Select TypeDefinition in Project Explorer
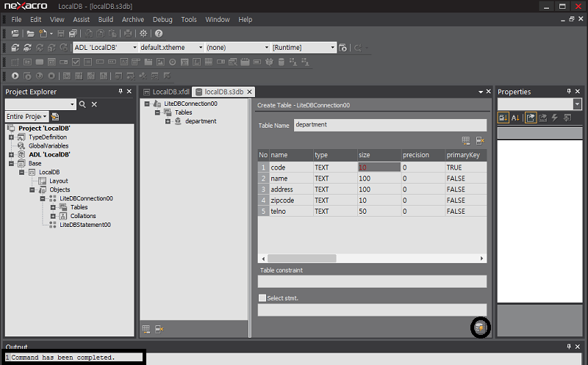 48,137
